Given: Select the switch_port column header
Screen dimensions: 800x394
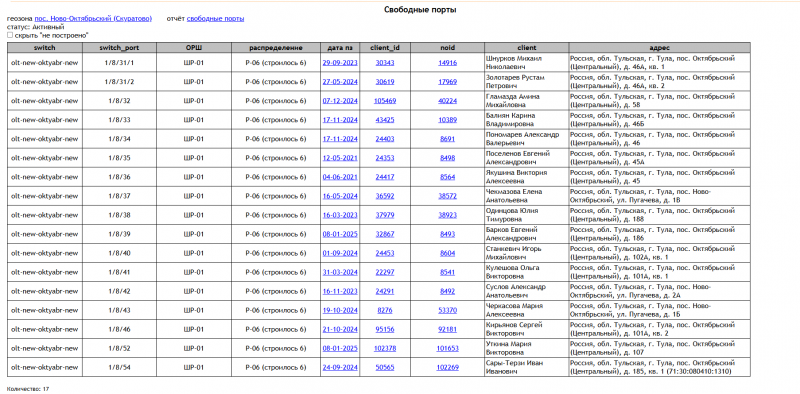Looking at the screenshot, I should point(119,48).
